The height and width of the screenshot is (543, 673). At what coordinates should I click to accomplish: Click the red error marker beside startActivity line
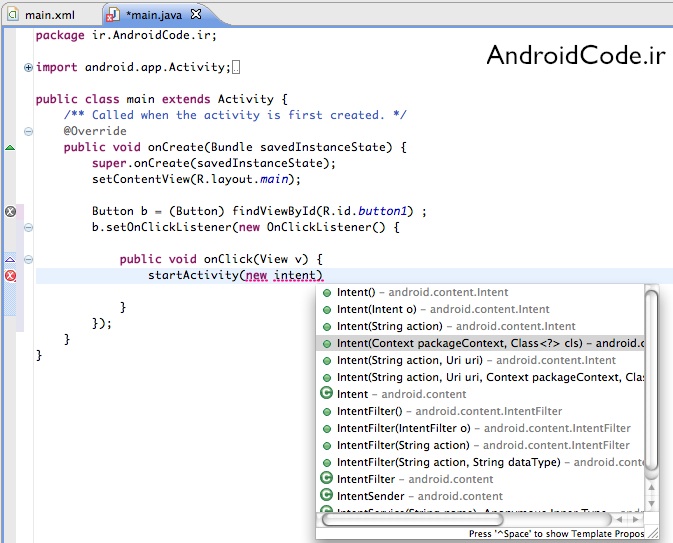[11, 276]
